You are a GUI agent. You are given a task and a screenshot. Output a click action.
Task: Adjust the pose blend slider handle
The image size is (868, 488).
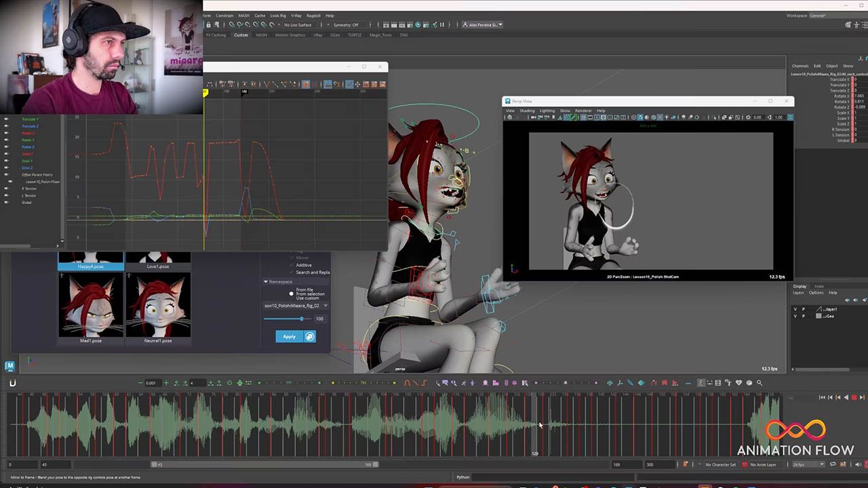click(x=302, y=319)
